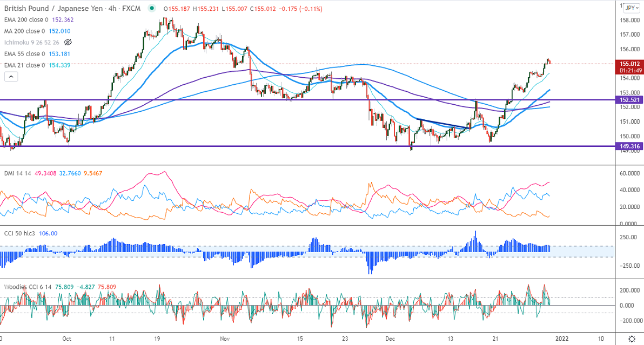Open the JPY currency dropdown
644x345 pixels.
(631, 8)
